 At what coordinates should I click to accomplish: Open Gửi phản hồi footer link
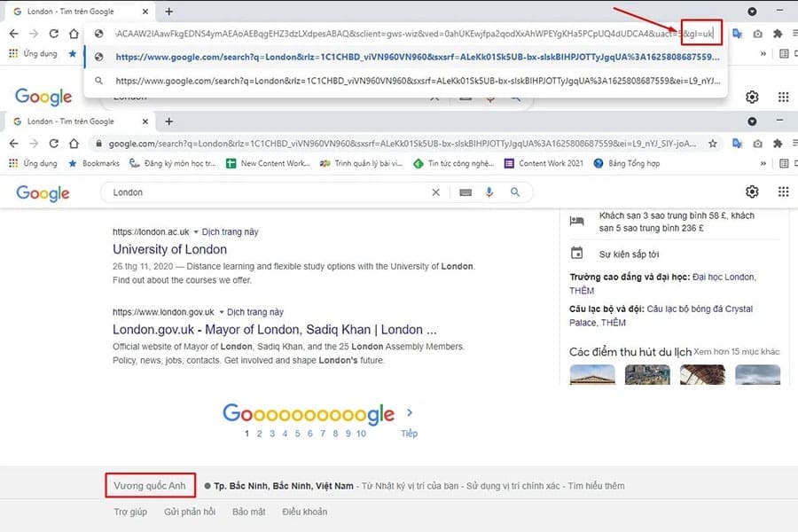pos(190,512)
